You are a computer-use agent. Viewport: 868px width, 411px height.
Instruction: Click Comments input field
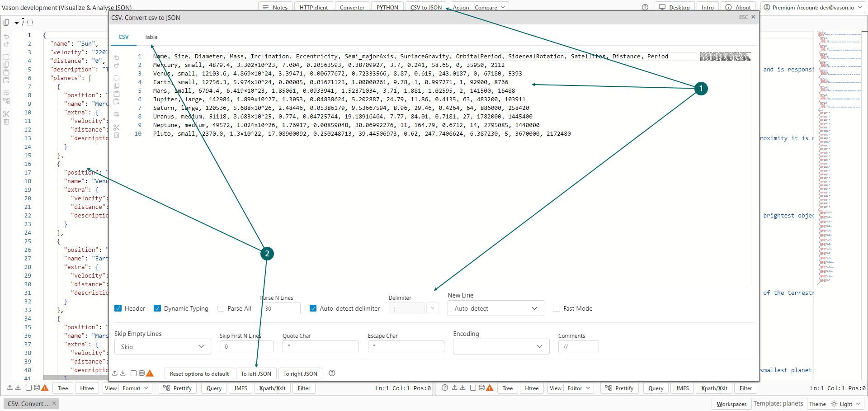(578, 346)
